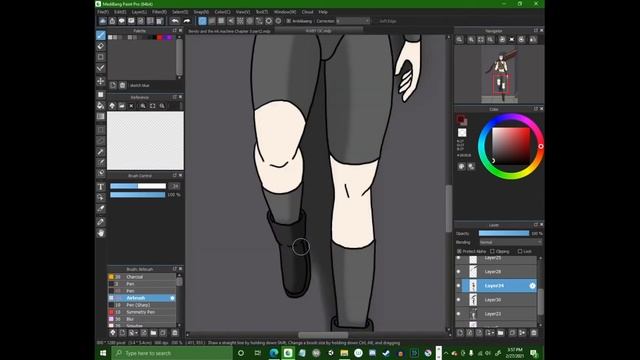This screenshot has width=640, height=360.
Task: Open the Blending mode dropdown
Action: coord(510,242)
